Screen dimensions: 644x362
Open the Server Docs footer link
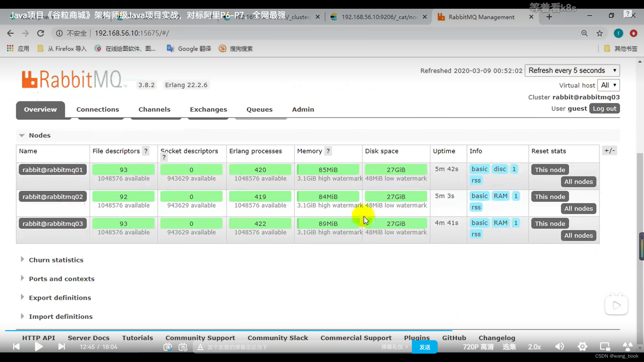89,338
